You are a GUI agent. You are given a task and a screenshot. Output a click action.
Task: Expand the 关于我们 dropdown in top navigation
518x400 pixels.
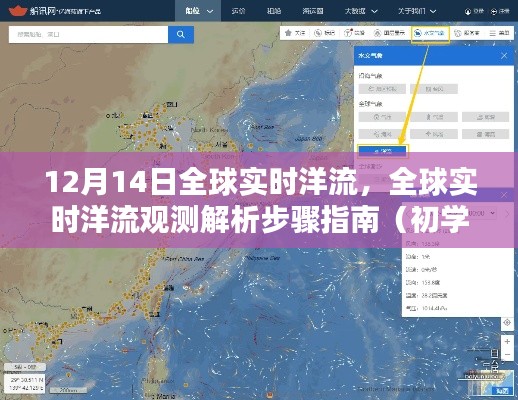point(417,11)
